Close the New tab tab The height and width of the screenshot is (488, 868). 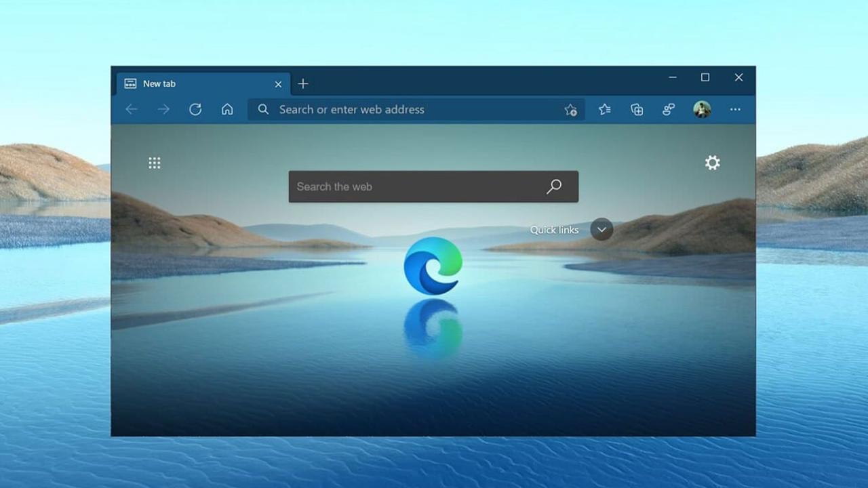278,84
